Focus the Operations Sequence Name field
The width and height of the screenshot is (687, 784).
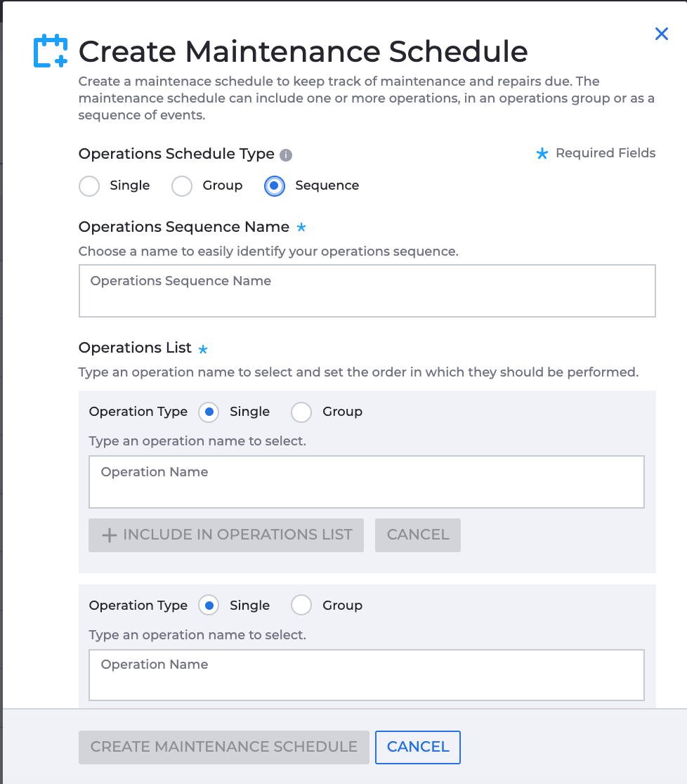click(367, 291)
